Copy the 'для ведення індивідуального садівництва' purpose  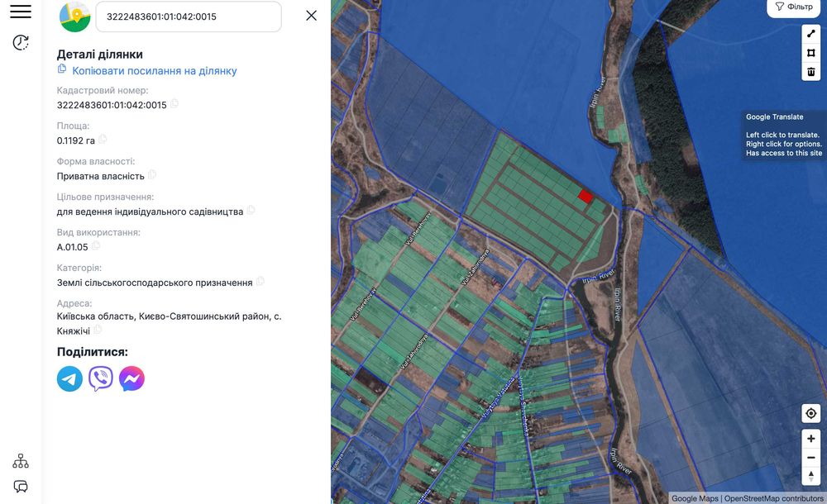(251, 210)
